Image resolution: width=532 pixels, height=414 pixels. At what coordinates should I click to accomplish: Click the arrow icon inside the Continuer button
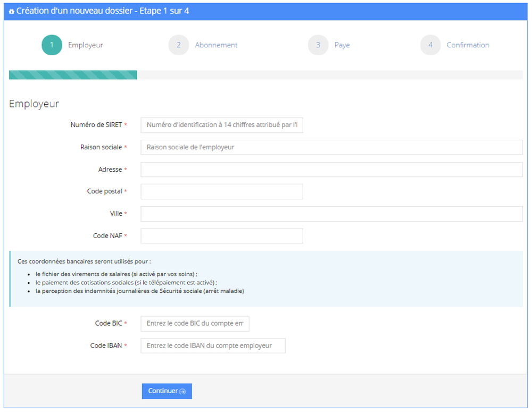click(182, 391)
